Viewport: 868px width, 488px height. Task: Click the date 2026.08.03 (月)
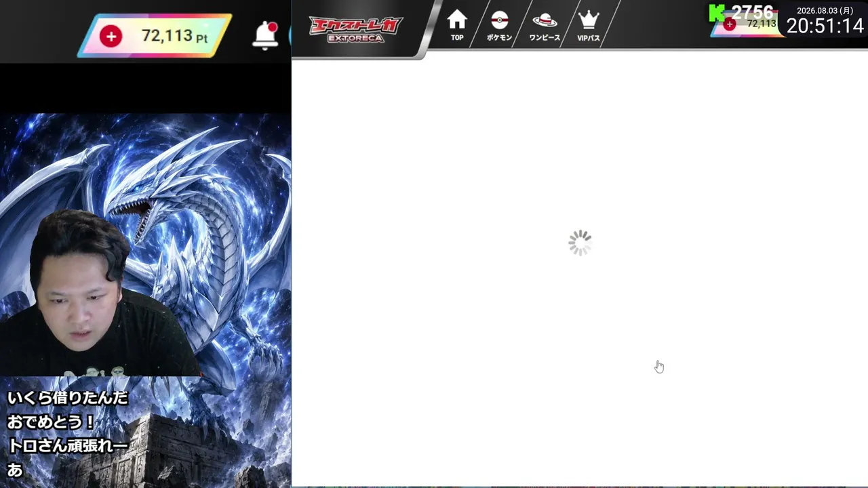coord(825,10)
